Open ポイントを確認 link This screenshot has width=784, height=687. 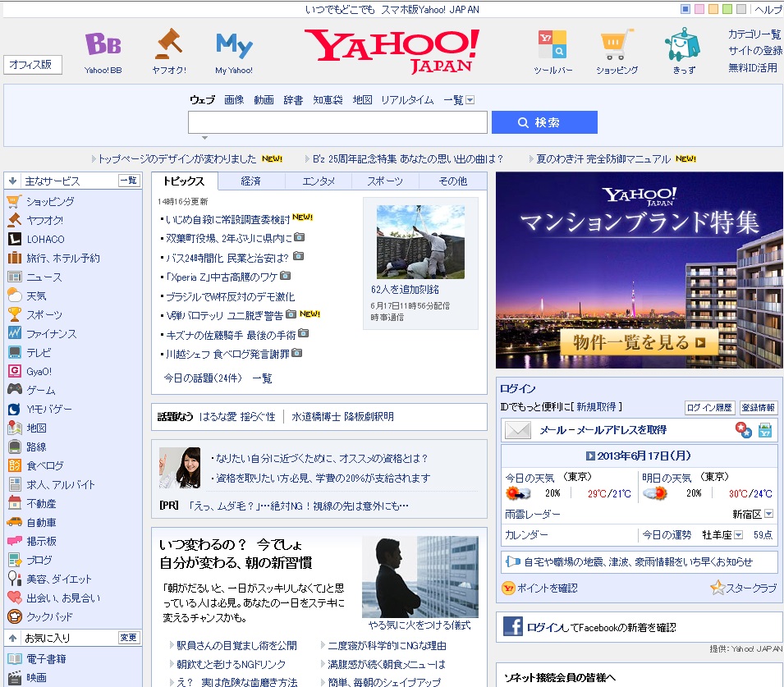pyautogui.click(x=547, y=588)
